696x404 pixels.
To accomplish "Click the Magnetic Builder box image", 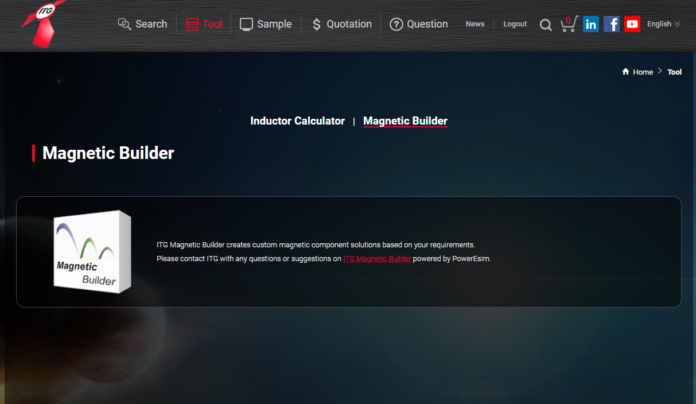I will (92, 252).
